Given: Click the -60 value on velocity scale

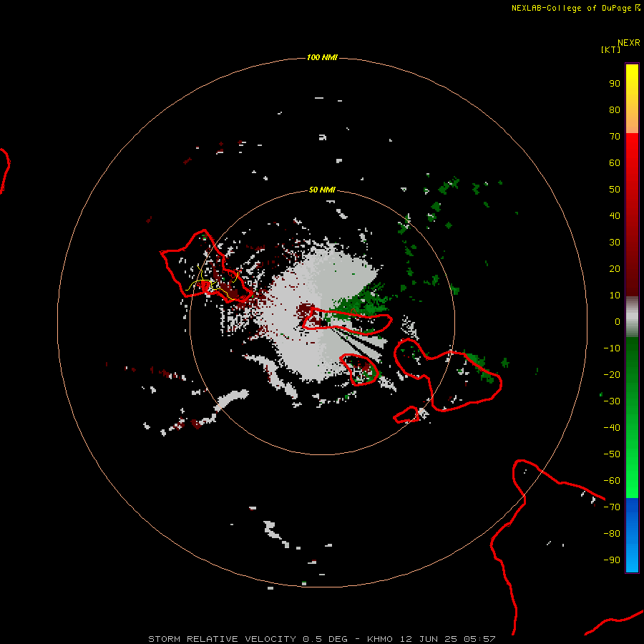Looking at the screenshot, I should [612, 481].
